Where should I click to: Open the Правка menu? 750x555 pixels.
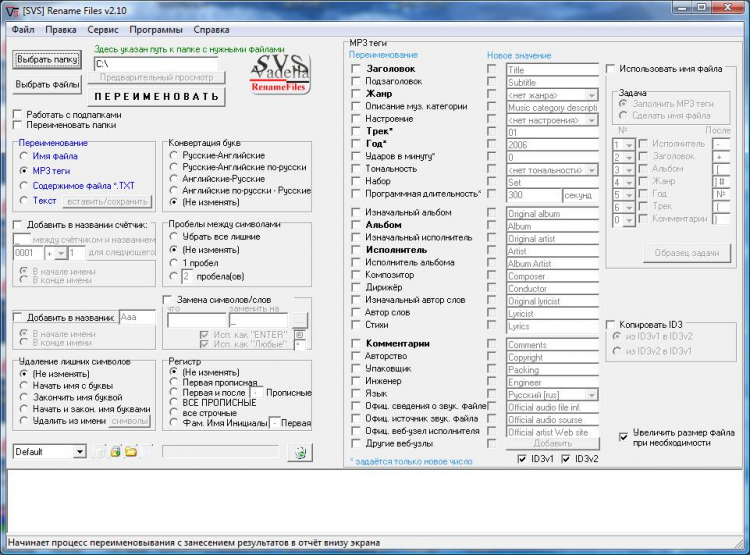(x=61, y=30)
